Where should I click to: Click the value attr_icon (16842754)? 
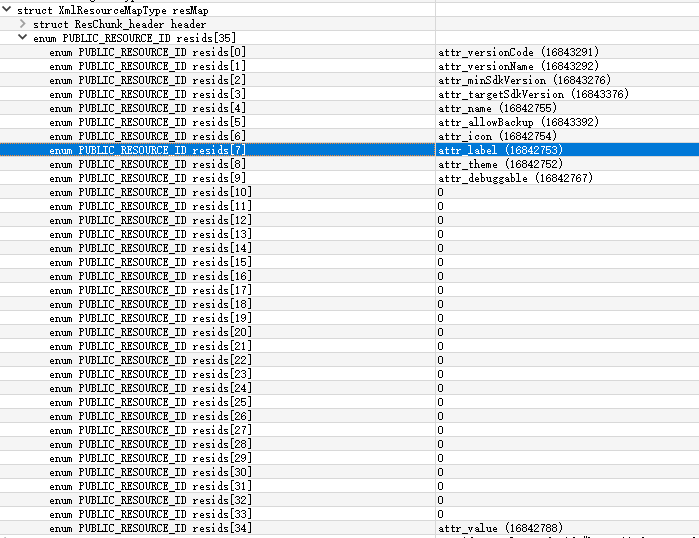498,136
